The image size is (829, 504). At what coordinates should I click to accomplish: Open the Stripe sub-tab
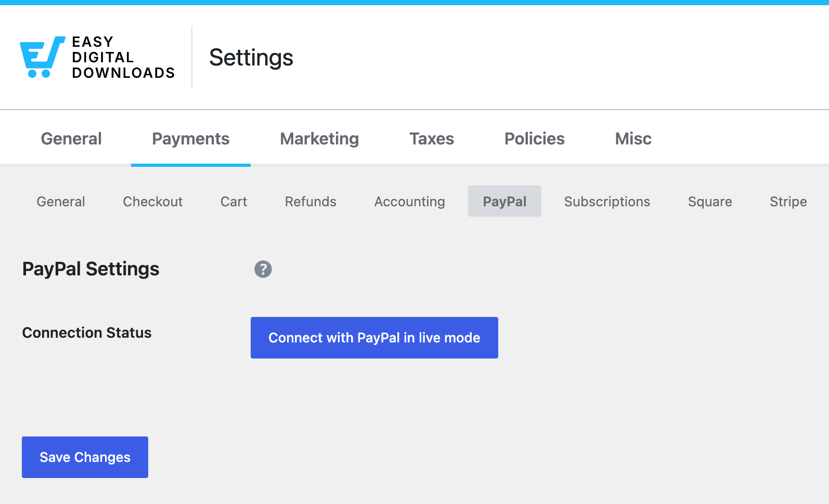pyautogui.click(x=788, y=202)
